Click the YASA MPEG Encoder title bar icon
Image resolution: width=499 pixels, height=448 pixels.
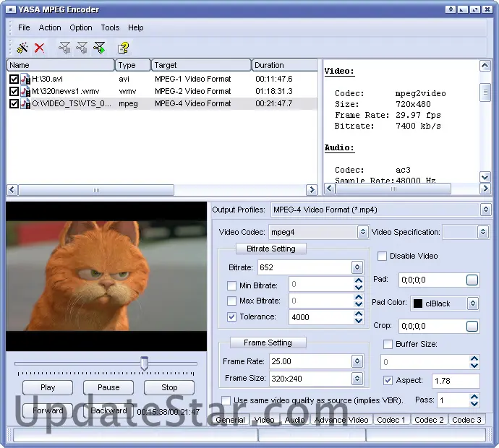click(x=11, y=9)
